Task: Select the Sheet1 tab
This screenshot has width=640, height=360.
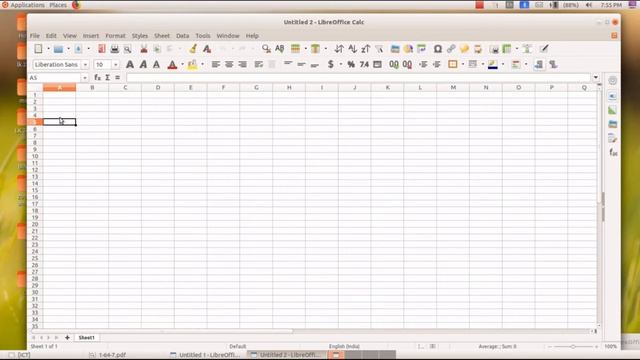Action: tap(87, 338)
